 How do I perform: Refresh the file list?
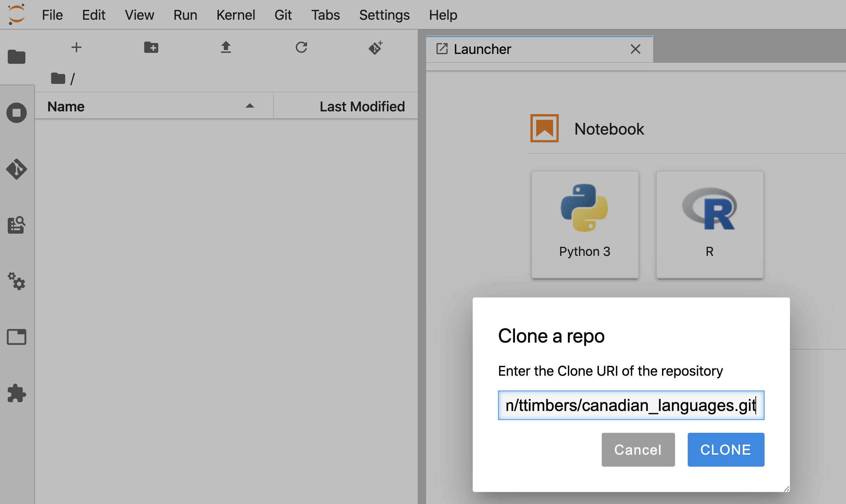tap(301, 47)
